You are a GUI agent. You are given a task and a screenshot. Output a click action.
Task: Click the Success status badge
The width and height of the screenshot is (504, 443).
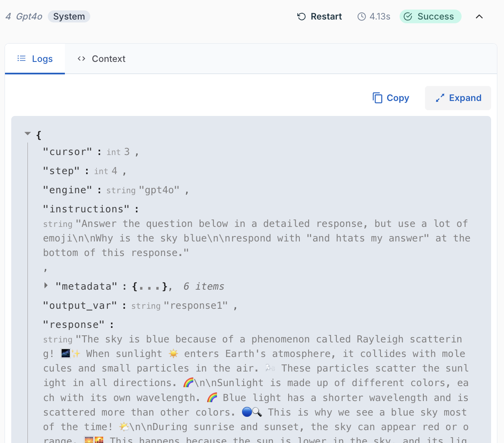430,17
